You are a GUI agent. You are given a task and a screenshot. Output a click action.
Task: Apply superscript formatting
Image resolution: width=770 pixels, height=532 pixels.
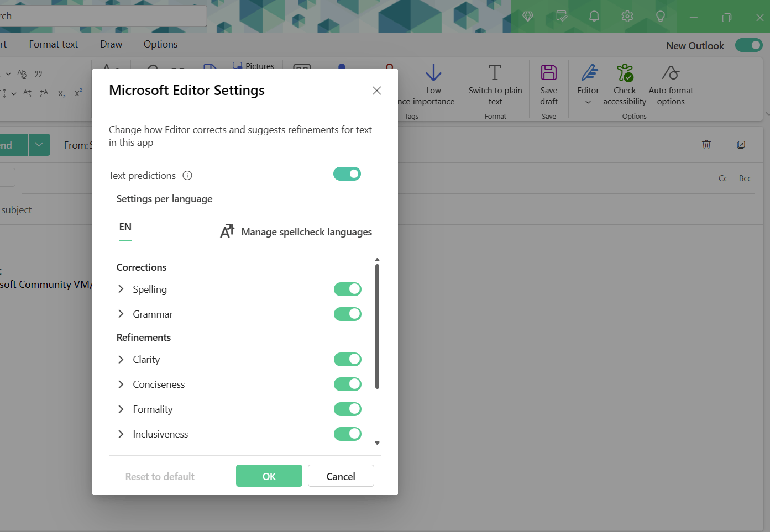coord(78,93)
